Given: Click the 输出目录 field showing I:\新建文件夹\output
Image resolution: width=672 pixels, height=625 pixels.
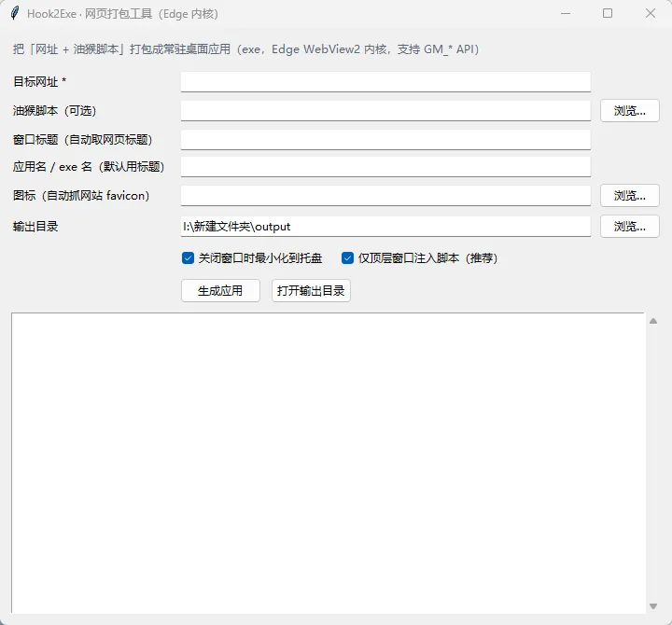Looking at the screenshot, I should pos(385,226).
